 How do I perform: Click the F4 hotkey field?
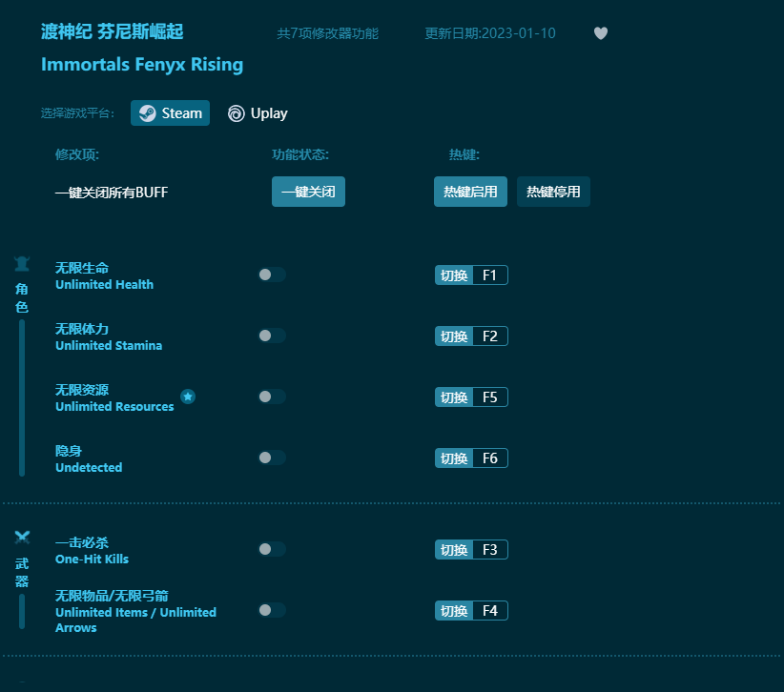click(x=490, y=611)
